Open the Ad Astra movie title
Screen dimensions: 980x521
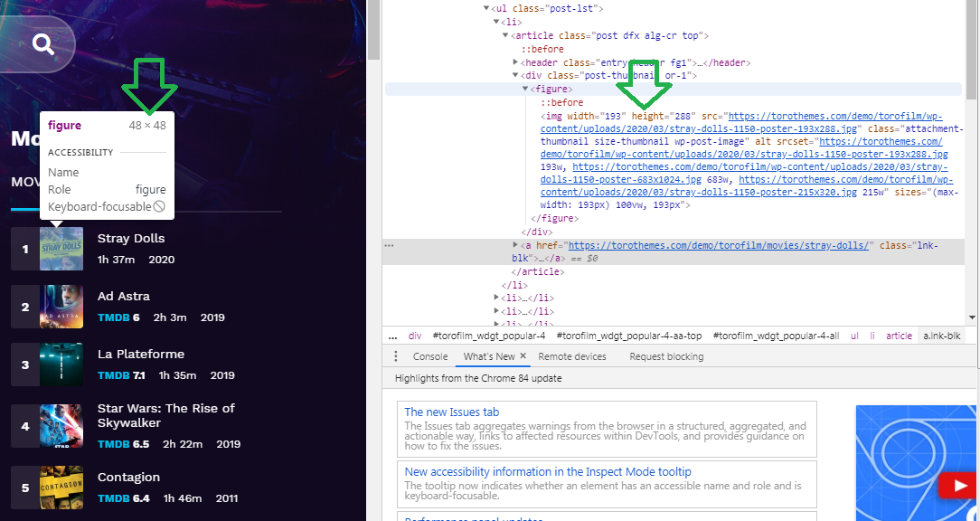click(x=124, y=296)
